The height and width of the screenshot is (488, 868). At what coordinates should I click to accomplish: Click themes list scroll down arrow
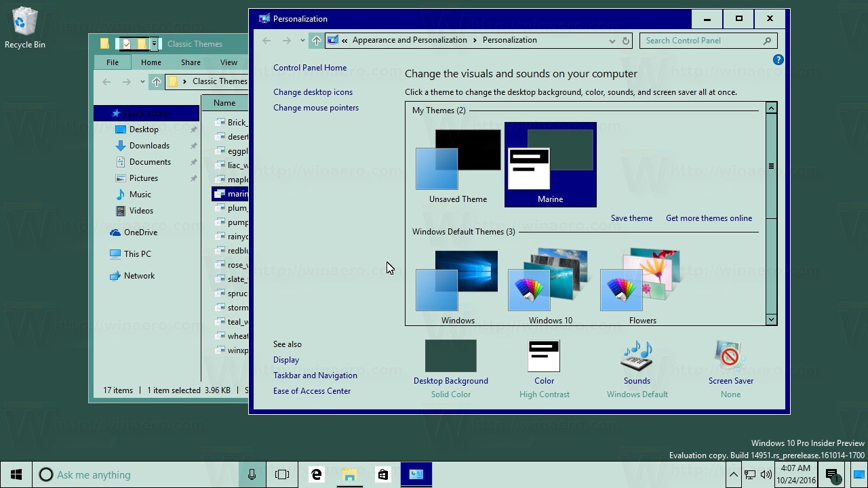pos(771,319)
